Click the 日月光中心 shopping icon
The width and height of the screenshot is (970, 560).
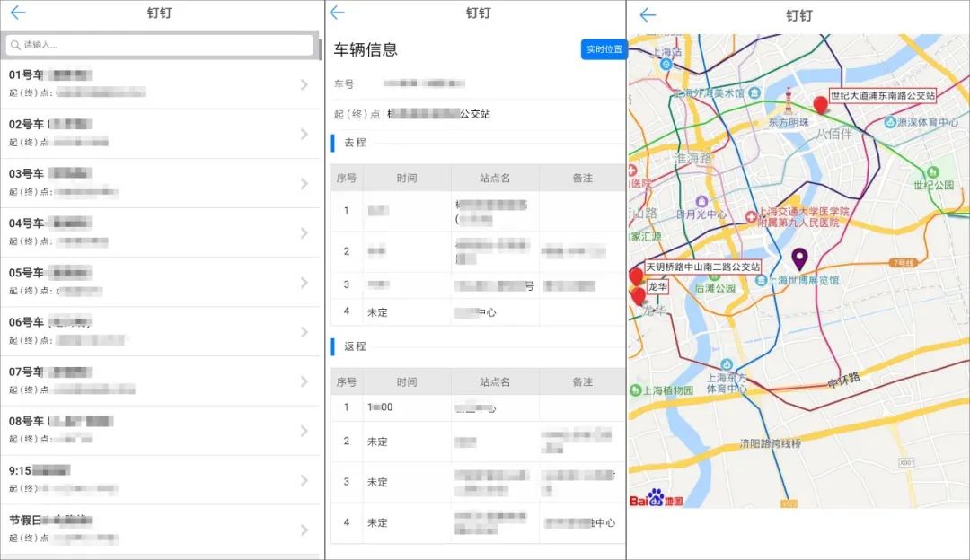pos(701,202)
